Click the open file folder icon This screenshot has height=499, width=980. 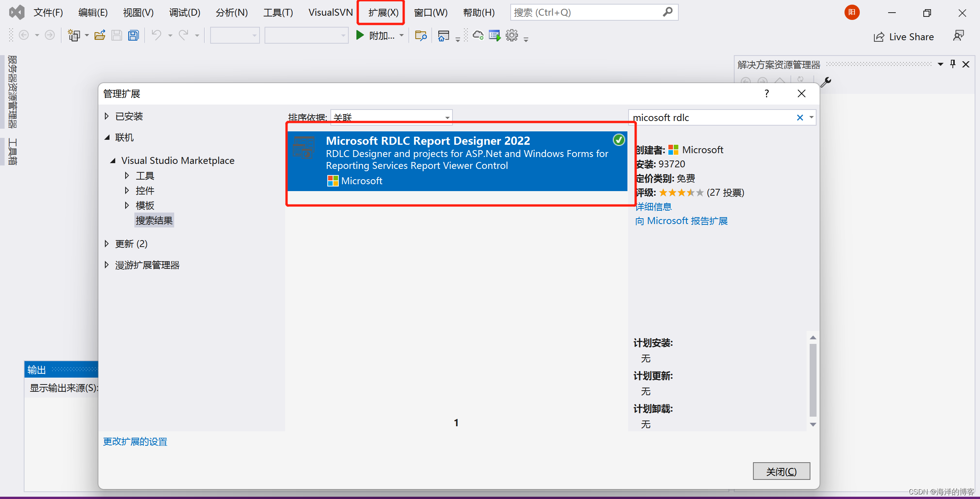(x=100, y=36)
